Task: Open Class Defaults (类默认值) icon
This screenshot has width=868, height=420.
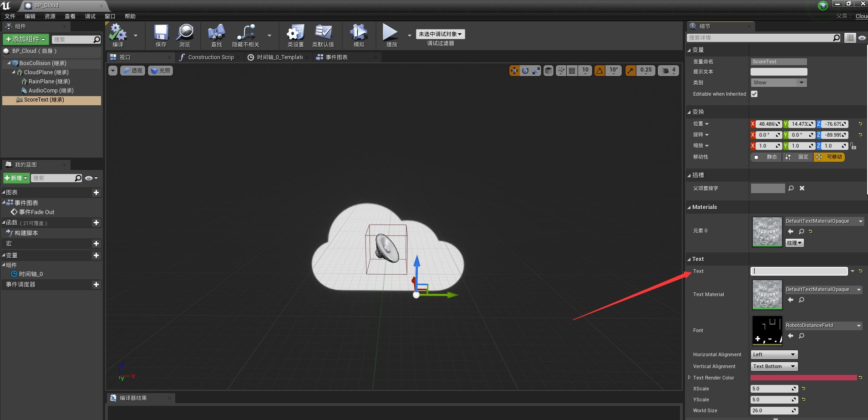Action: pyautogui.click(x=323, y=33)
